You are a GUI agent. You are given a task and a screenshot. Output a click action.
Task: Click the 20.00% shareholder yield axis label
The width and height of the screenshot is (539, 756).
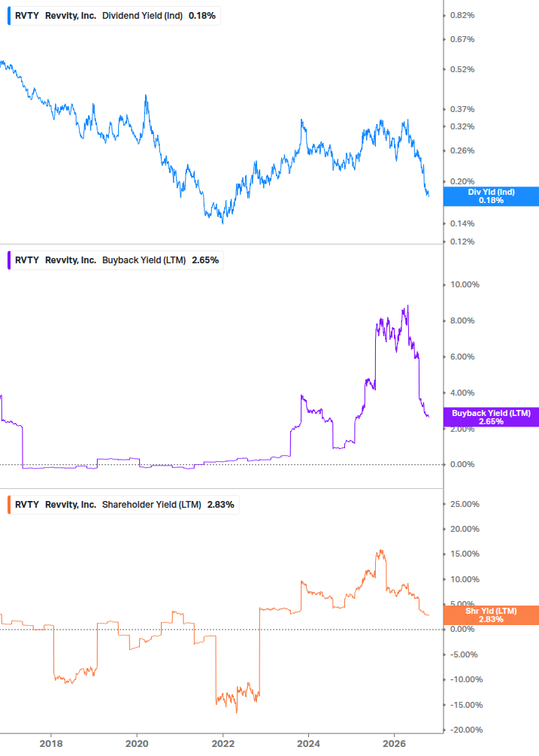[x=465, y=529]
